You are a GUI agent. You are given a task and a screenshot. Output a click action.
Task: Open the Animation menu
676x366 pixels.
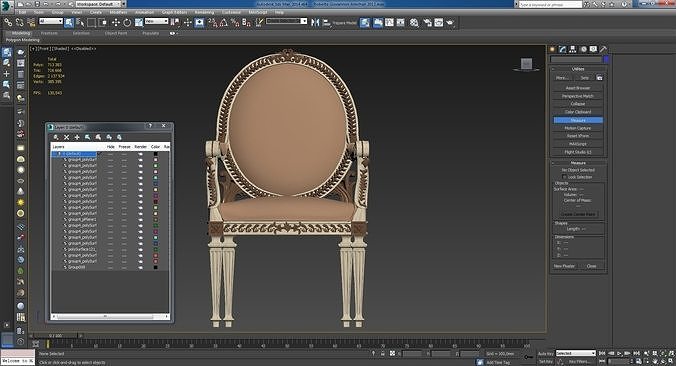tap(144, 13)
